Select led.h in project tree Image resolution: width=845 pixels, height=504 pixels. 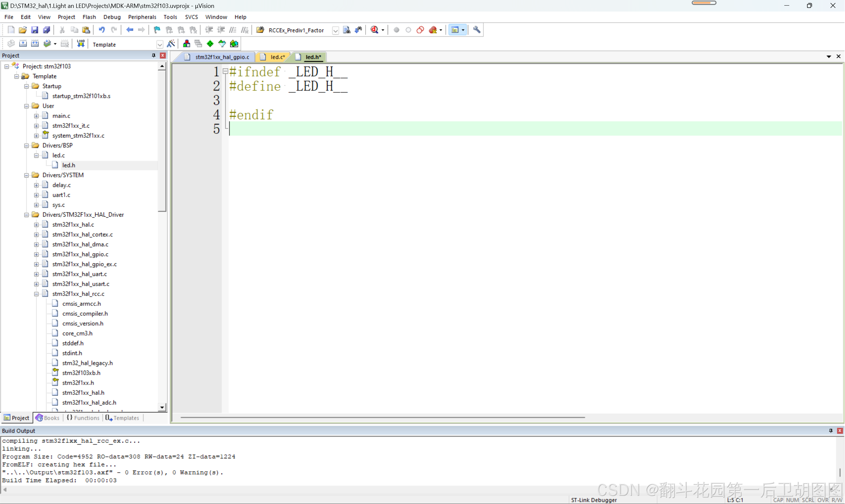coord(69,165)
